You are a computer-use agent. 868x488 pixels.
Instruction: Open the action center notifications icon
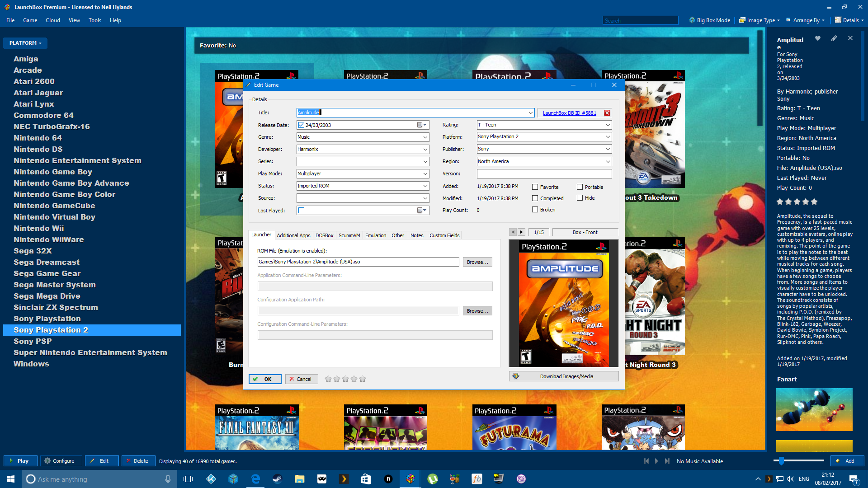tap(854, 479)
